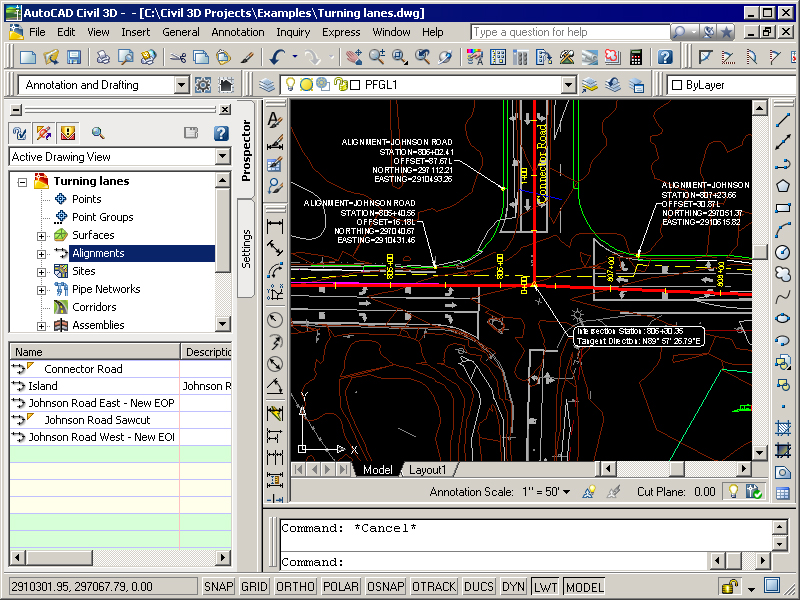Select the Corridors tree item
The width and height of the screenshot is (800, 600).
click(94, 307)
